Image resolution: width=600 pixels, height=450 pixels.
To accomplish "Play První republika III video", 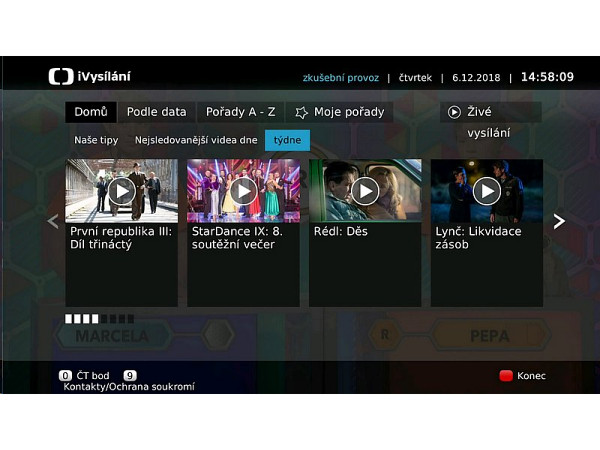I will point(122,191).
